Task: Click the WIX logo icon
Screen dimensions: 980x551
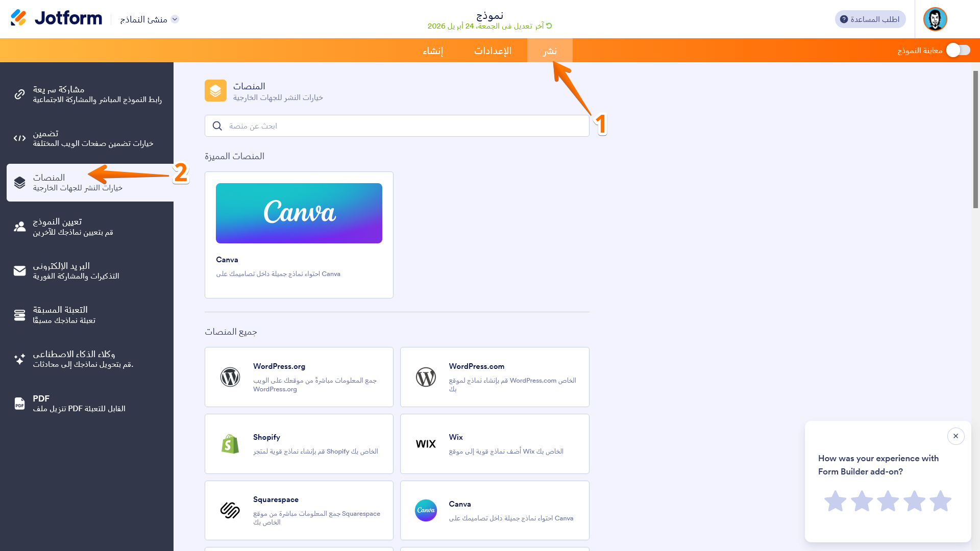Action: (x=426, y=444)
